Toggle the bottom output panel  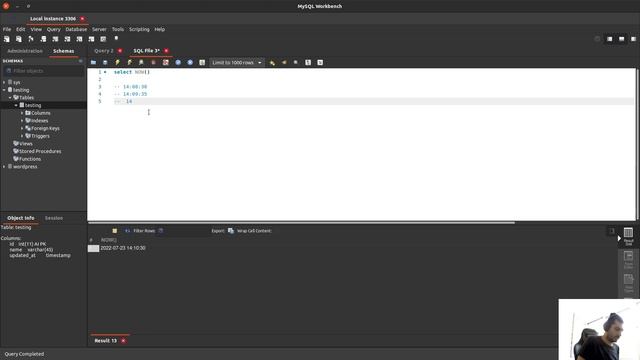(x=622, y=39)
